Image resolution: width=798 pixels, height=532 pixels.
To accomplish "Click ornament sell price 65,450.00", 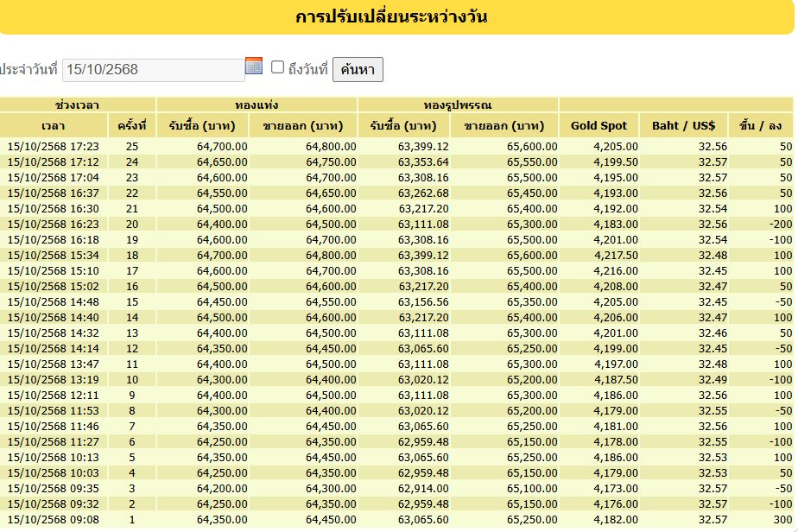I will [532, 193].
